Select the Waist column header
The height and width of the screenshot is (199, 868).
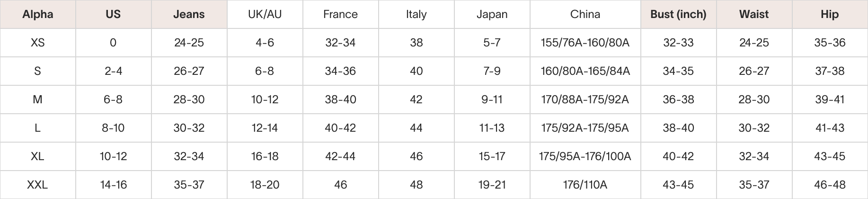(x=754, y=14)
